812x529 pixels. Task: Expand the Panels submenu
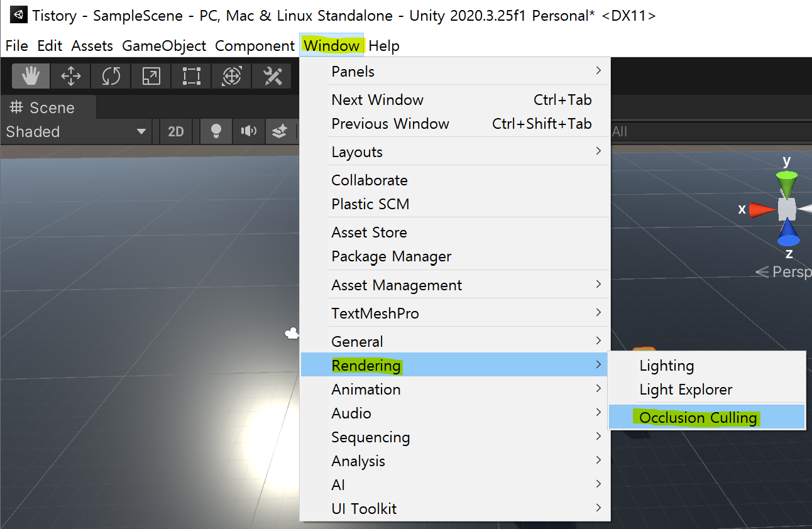tap(455, 72)
